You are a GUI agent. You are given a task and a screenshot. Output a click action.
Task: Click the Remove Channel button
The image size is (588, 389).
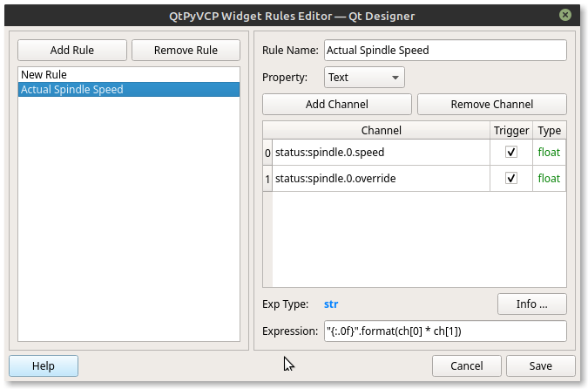491,105
